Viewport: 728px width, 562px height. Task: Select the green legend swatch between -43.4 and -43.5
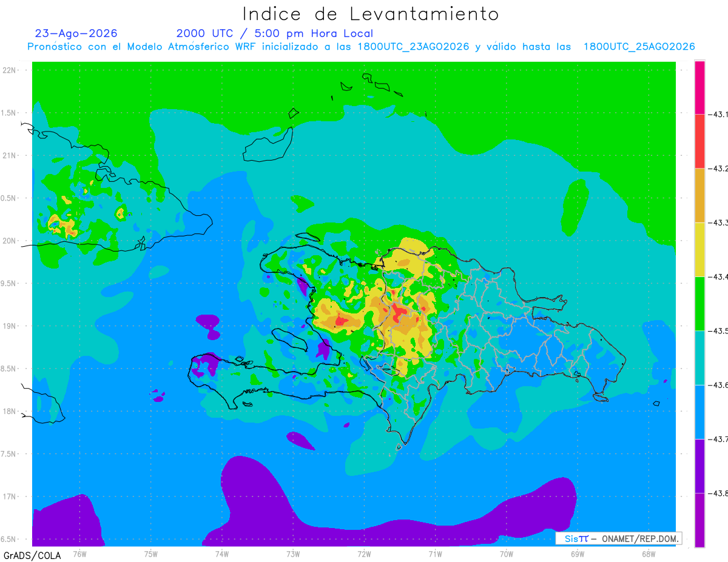click(x=699, y=303)
